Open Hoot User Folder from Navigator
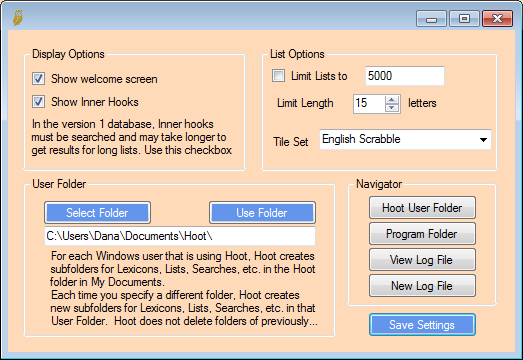The image size is (523, 360). click(x=422, y=208)
